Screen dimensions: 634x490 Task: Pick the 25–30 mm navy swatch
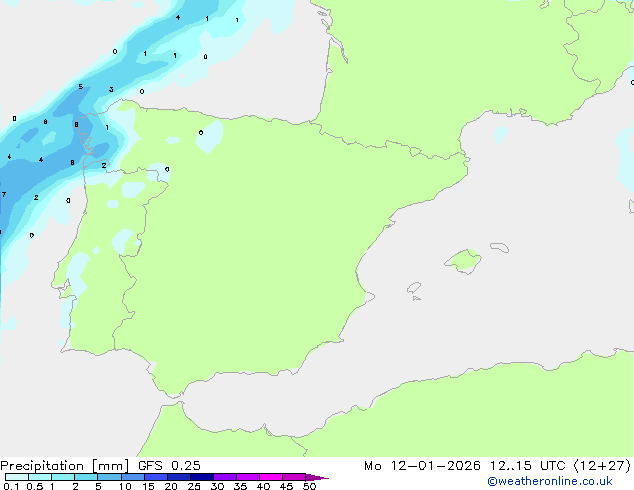[x=202, y=477]
